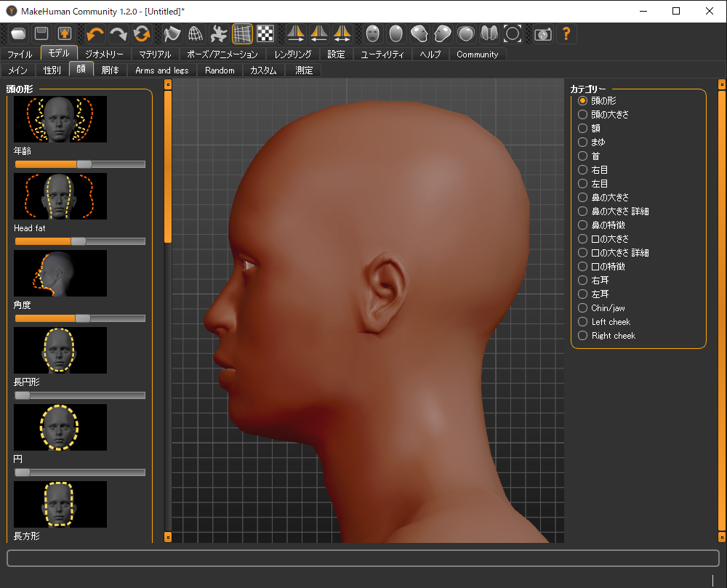727x588 pixels.
Task: Select the 額 category radio button
Action: coord(582,128)
